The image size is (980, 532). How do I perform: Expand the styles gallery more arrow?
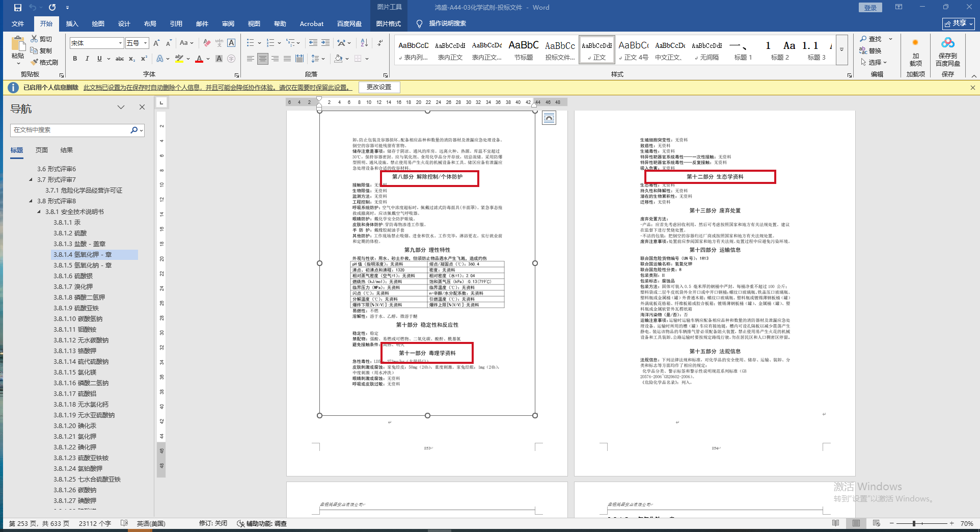pos(842,50)
